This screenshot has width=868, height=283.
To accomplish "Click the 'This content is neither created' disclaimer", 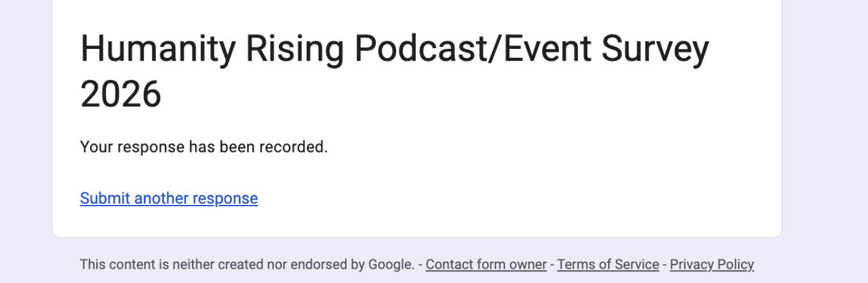I will (176, 265).
